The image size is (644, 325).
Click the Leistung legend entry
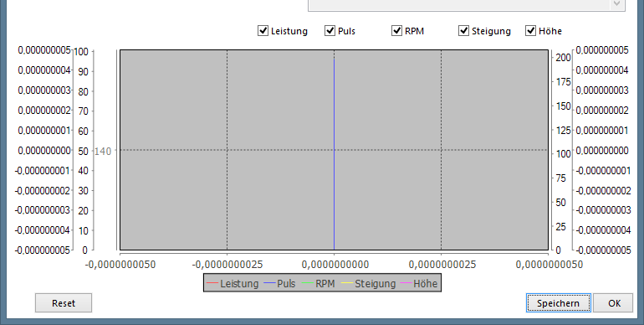tap(233, 283)
